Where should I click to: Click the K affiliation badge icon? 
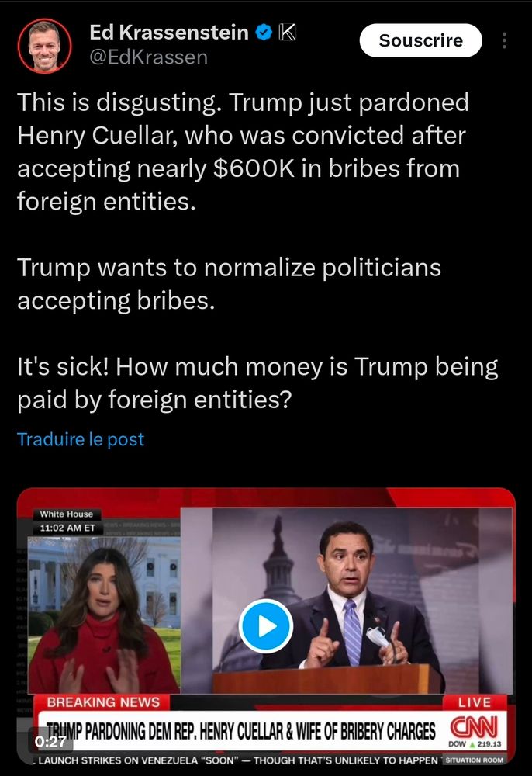(287, 33)
